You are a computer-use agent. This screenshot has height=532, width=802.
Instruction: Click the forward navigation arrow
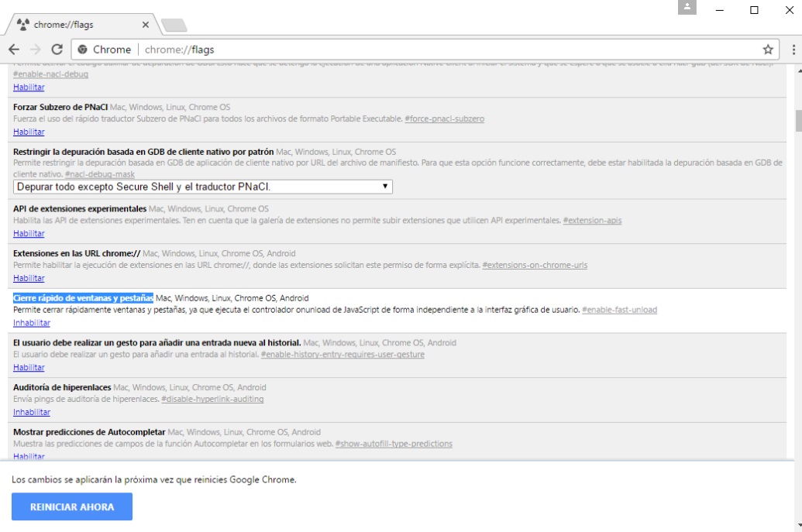pos(36,50)
